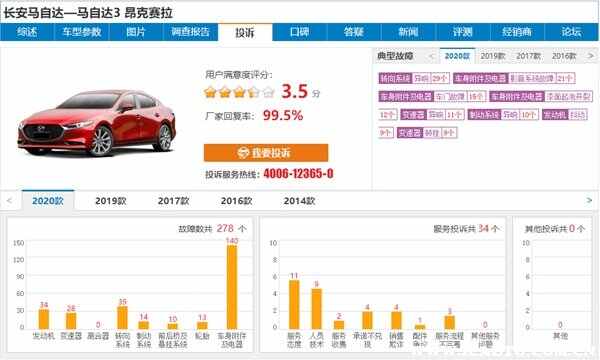600x360 pixels.
Task: Open the 经销商 dealers tab
Action: point(517,32)
